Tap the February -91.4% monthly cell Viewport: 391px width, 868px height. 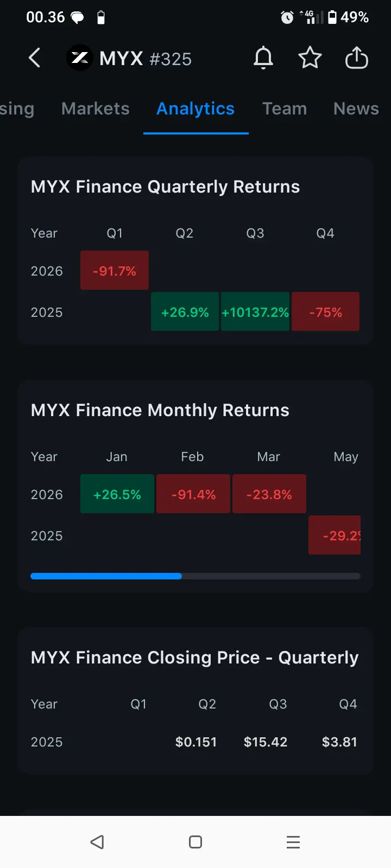193,494
